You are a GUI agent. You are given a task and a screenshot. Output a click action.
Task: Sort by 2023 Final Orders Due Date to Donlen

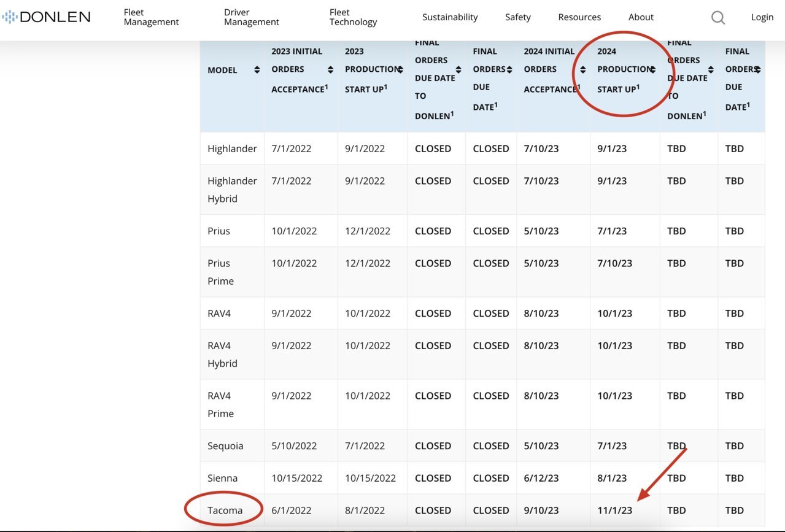(x=458, y=70)
